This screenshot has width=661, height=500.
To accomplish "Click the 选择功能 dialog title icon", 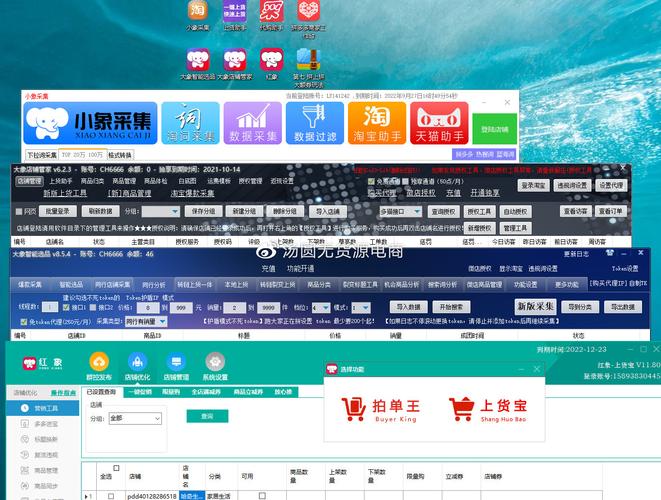I will click(332, 369).
